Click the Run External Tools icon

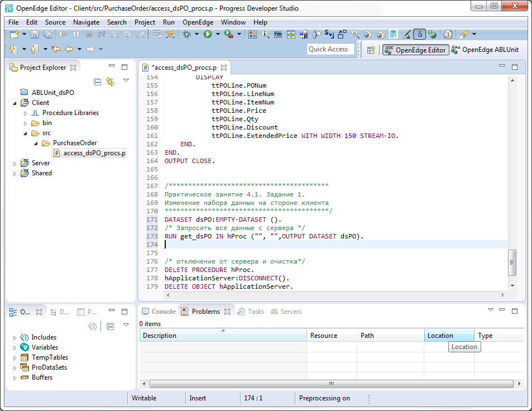tap(229, 34)
